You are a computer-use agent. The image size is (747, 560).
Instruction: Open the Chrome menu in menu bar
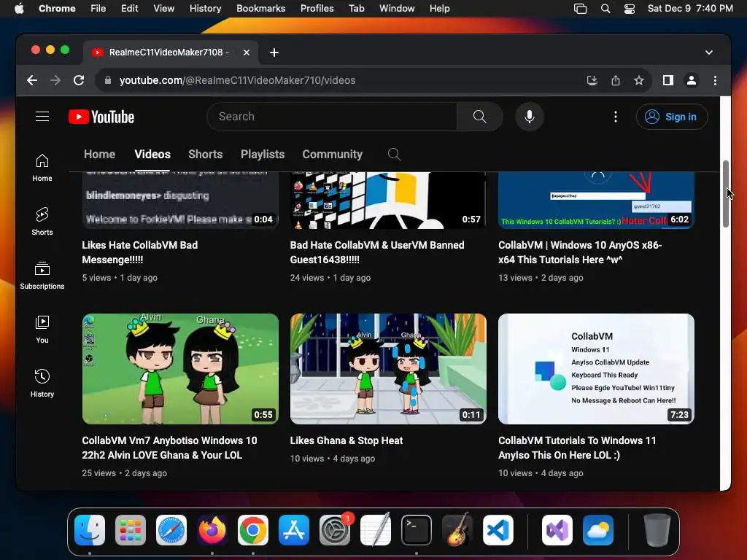57,9
